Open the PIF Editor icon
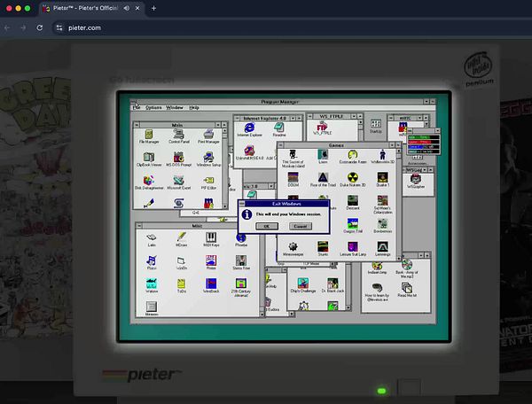532x404 pixels. [x=208, y=183]
